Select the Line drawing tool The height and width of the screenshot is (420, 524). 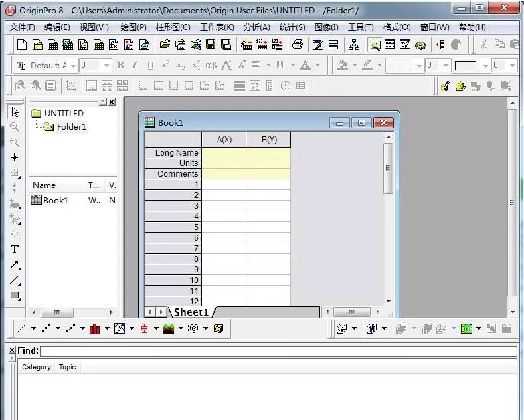pos(15,280)
